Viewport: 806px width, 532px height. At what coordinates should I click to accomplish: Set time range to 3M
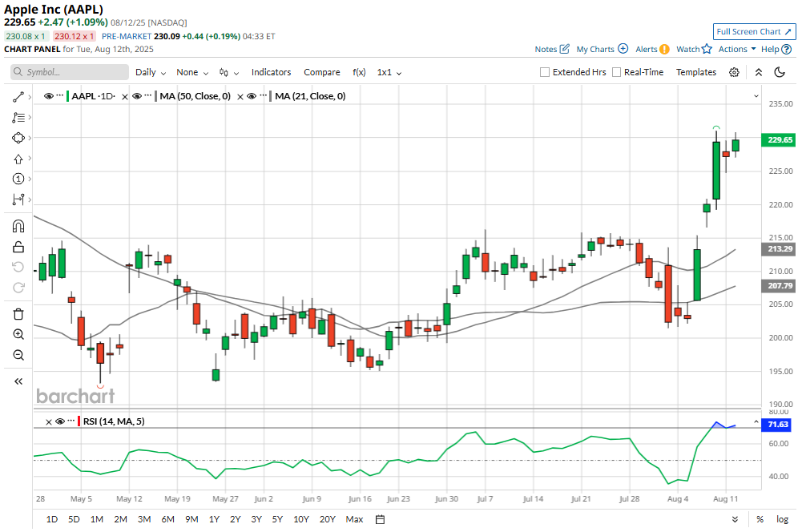[x=144, y=520]
